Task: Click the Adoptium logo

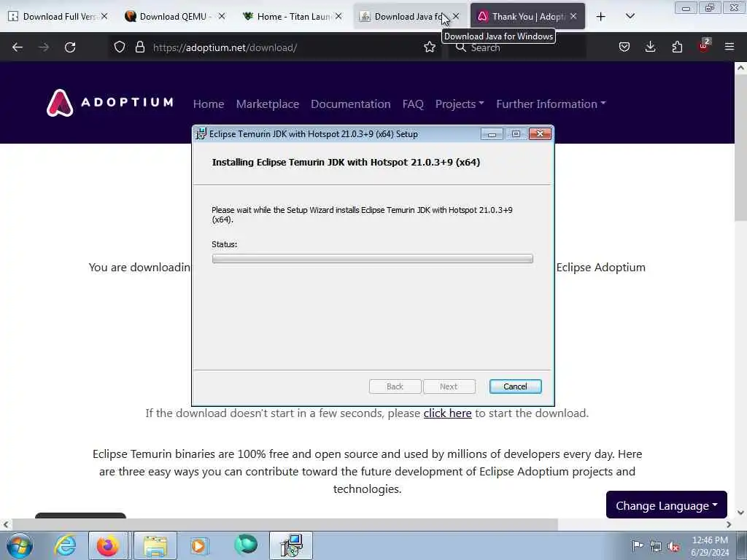Action: (x=110, y=103)
